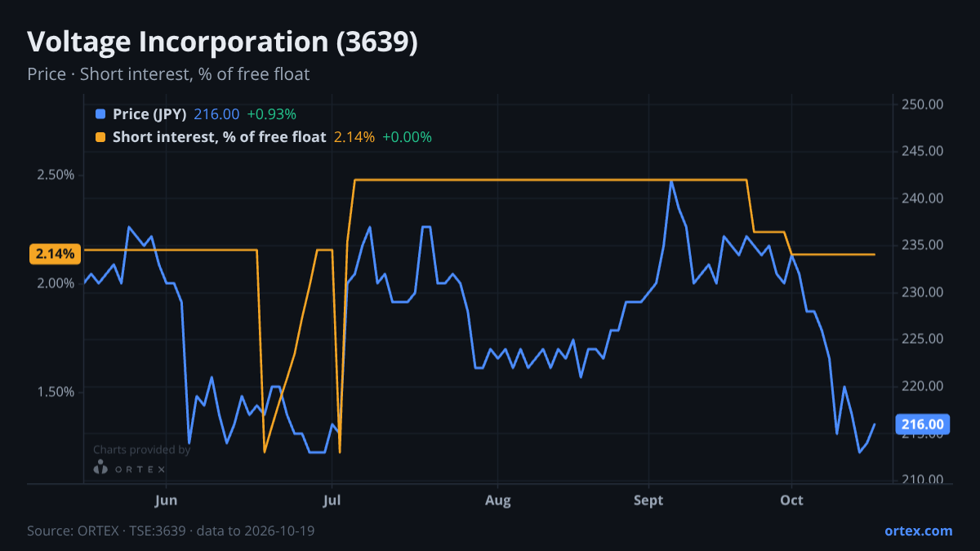
Task: Click the 225.00 right axis label
Action: click(923, 339)
